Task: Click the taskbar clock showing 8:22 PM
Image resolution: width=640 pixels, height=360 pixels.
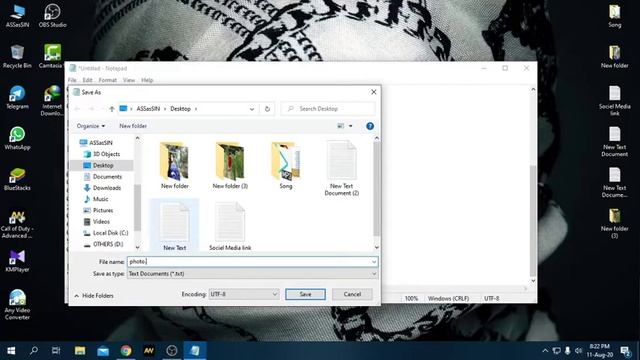Action: click(601, 351)
